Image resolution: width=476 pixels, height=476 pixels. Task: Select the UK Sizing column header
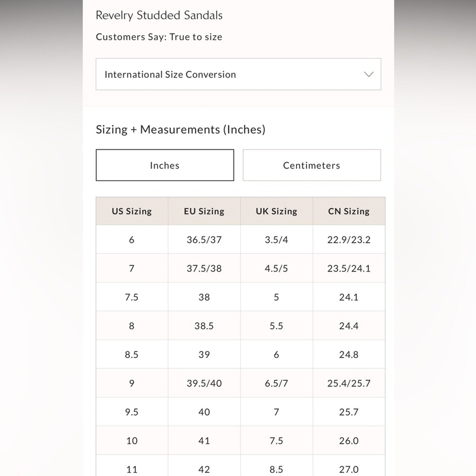276,211
